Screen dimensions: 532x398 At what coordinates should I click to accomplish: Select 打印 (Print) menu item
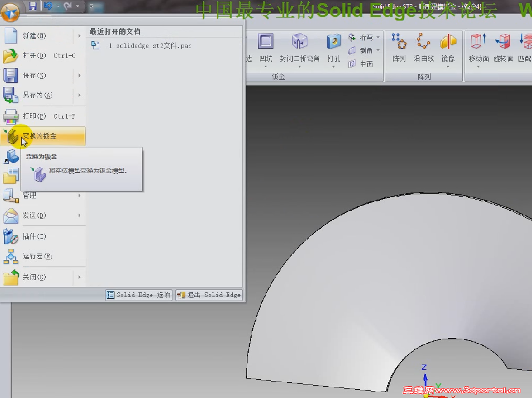click(43, 116)
